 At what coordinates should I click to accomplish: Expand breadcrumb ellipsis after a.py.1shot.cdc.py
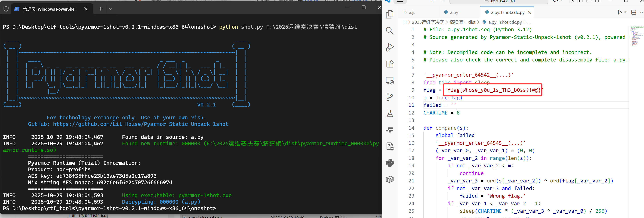(529, 22)
